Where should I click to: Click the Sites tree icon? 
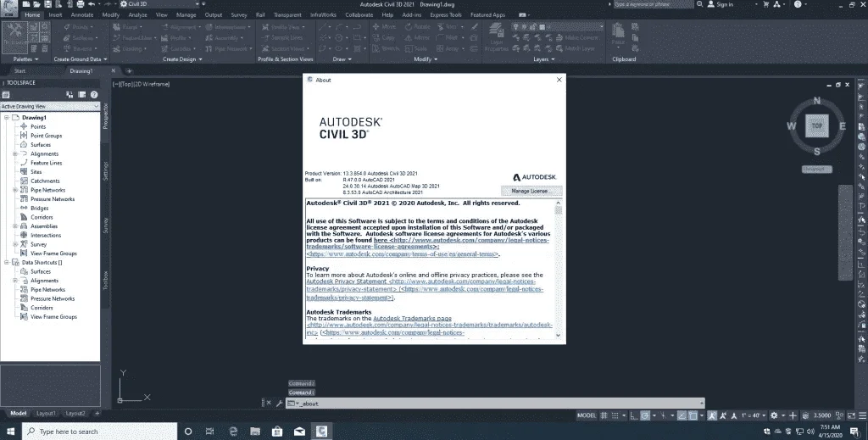[x=24, y=171]
